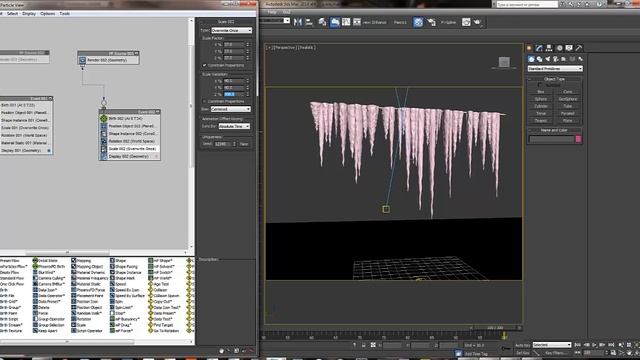Image resolution: width=640 pixels, height=360 pixels.
Task: Click the Rotation 002 operator icon
Action: coord(104,141)
